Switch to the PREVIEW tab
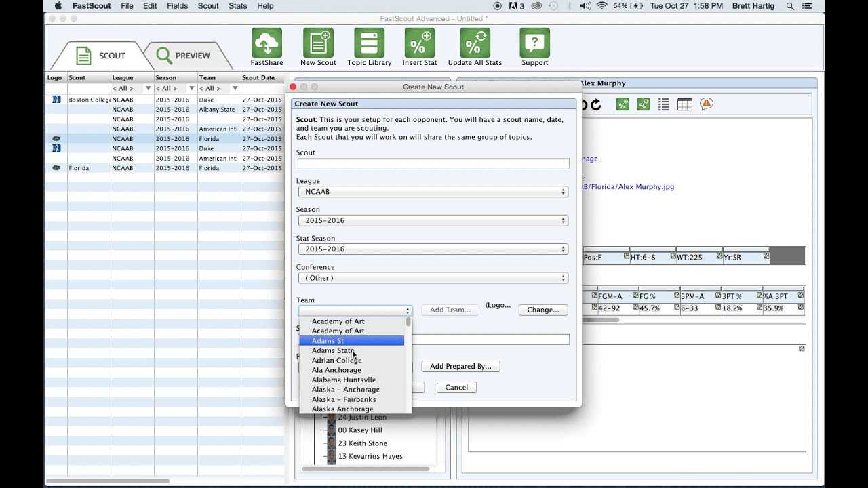 click(x=183, y=56)
